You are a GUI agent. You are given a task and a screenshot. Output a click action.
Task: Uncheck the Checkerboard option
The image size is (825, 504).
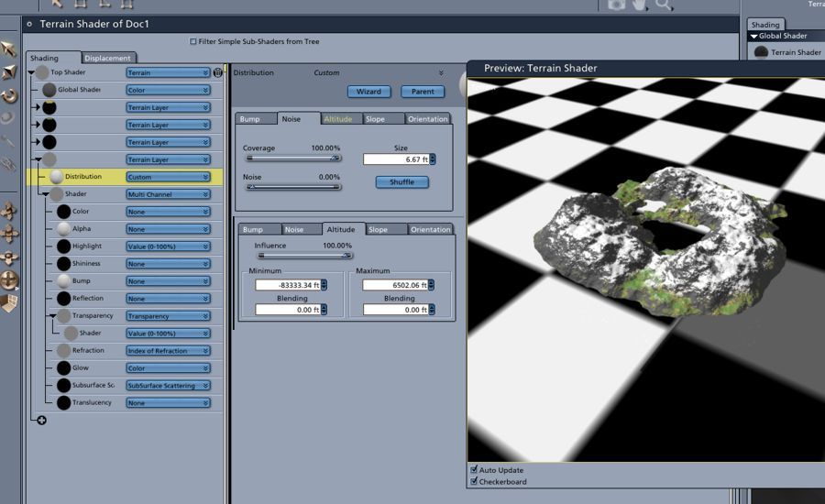pos(474,481)
